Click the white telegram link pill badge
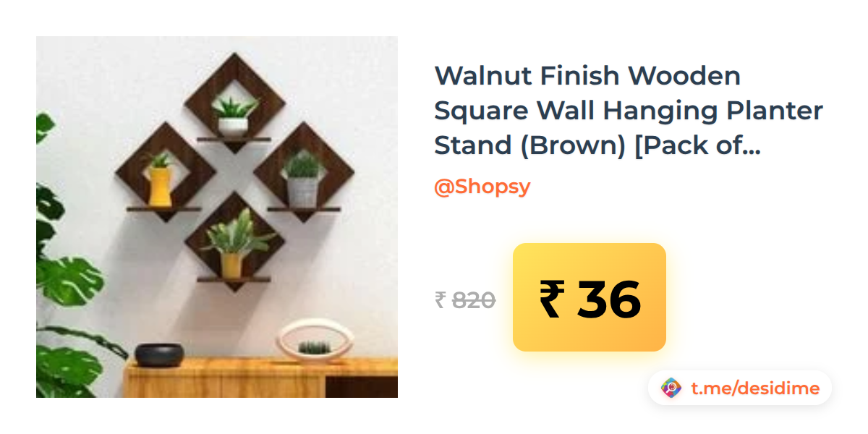 pos(740,388)
